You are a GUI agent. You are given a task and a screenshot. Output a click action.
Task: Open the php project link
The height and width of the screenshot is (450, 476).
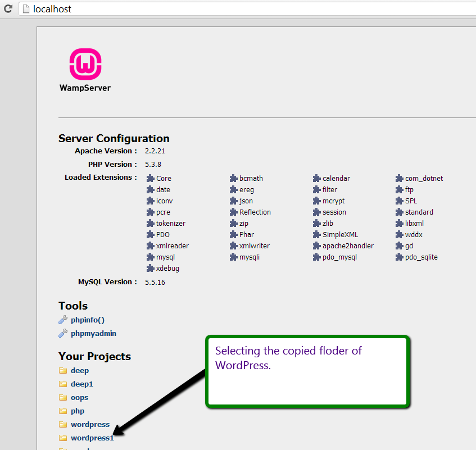coord(78,411)
